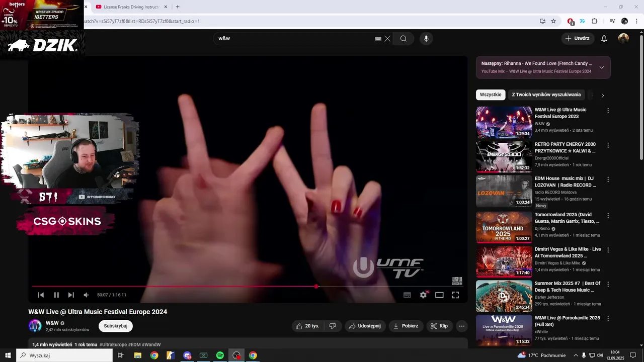
Task: Open Dimitri Vegas & Like Mike video title
Action: (568, 252)
